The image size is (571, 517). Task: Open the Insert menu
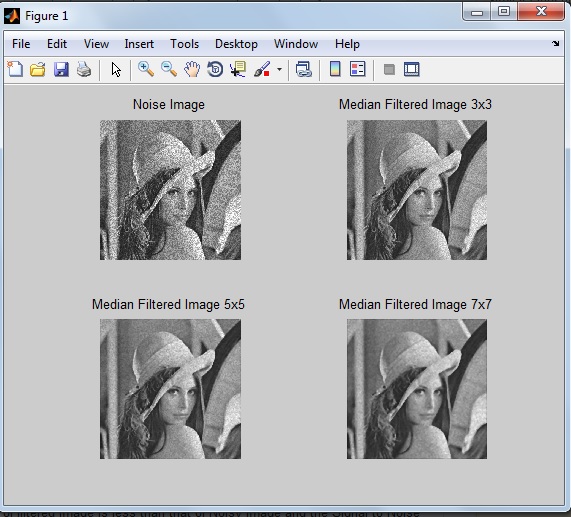point(139,44)
